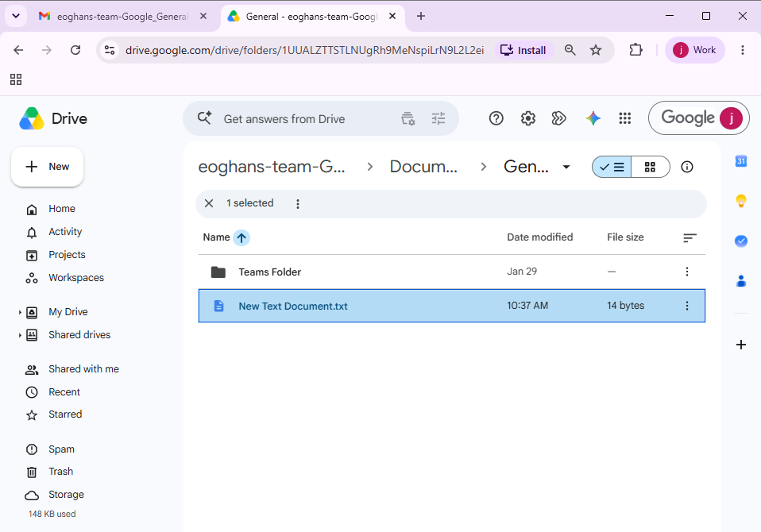Viewport: 761px width, 532px height.
Task: Reverse the sort direction arrow next to Name
Action: point(241,237)
